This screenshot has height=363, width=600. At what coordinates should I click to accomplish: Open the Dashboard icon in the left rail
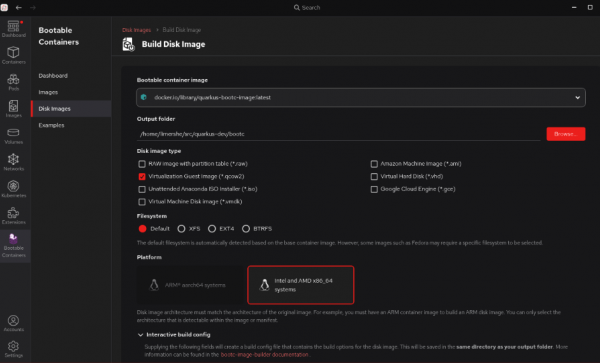[13, 29]
